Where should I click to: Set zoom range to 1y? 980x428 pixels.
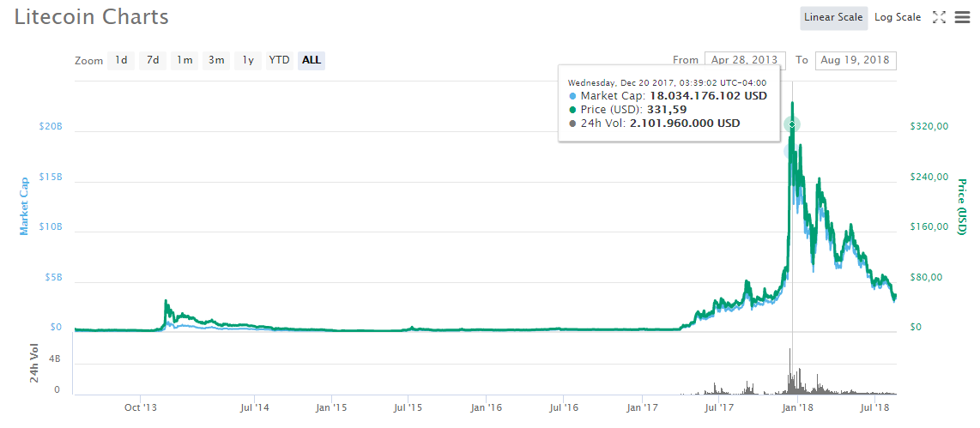click(248, 60)
